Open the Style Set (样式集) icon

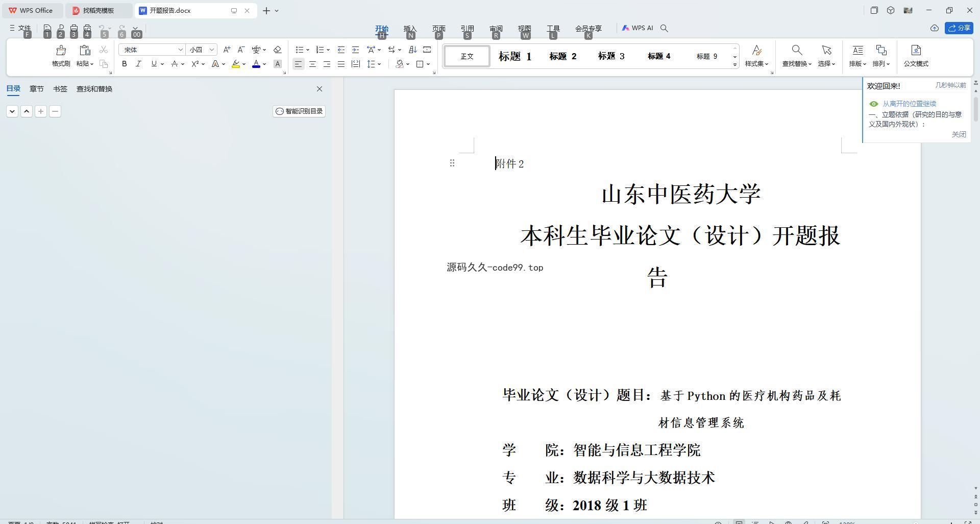click(757, 50)
